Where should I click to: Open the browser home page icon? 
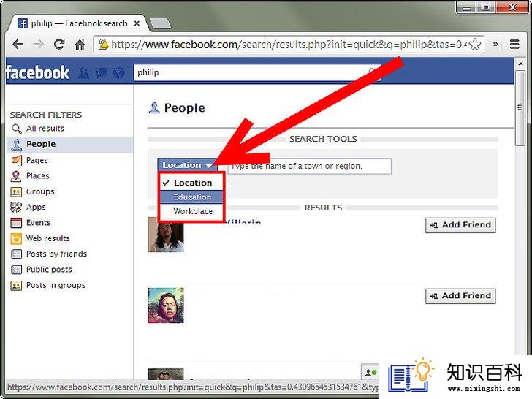click(x=80, y=44)
